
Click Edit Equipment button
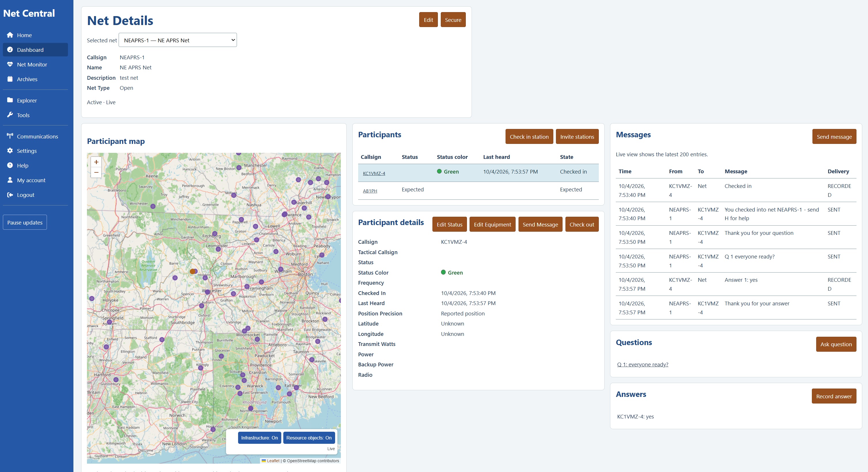pos(492,224)
